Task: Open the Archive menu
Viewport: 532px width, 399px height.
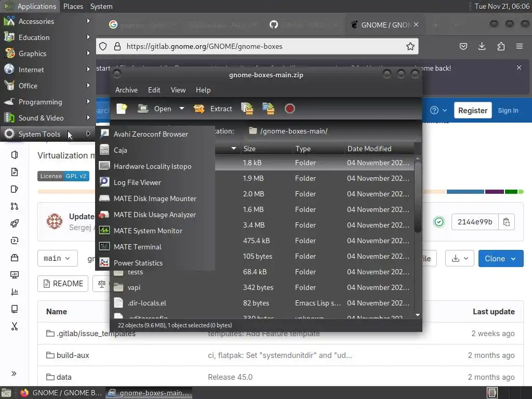Action: 126,90
